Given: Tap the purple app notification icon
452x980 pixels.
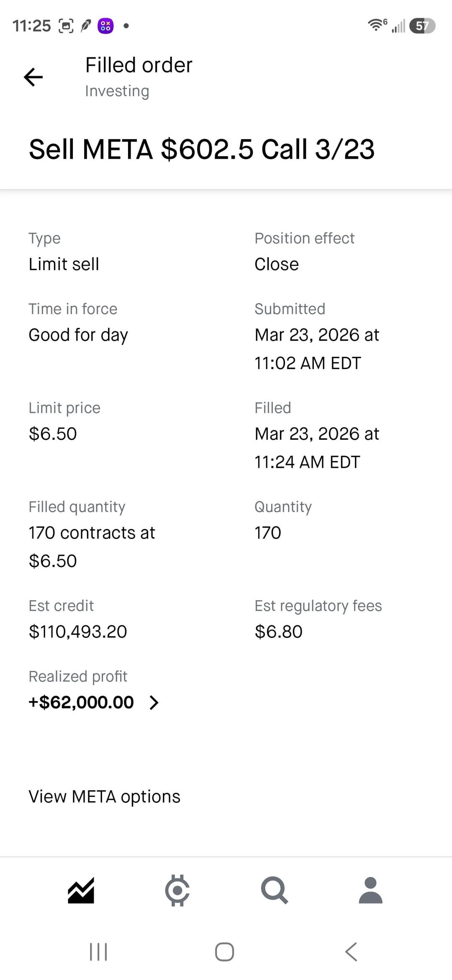Looking at the screenshot, I should pos(105,26).
